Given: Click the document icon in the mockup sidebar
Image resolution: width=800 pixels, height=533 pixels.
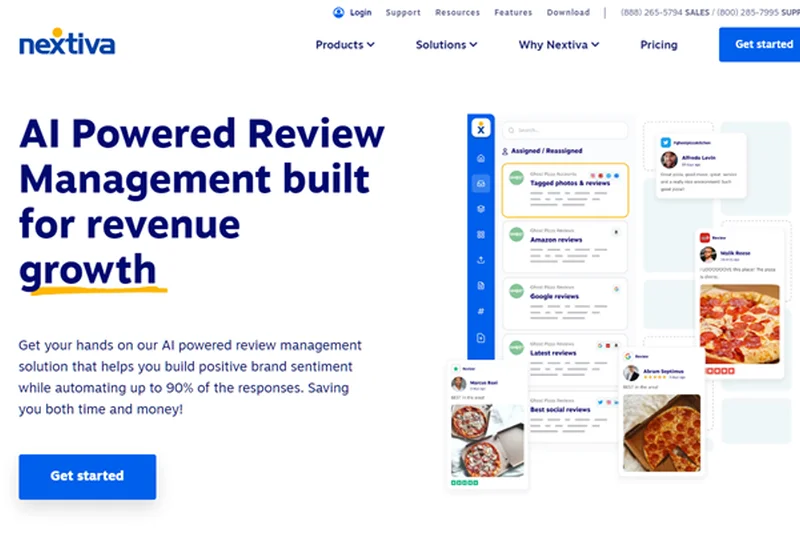Looking at the screenshot, I should 481,286.
